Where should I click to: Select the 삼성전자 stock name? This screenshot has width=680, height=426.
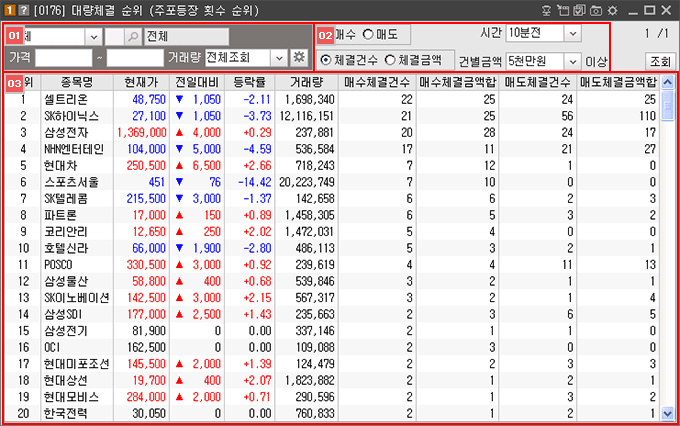coord(66,132)
